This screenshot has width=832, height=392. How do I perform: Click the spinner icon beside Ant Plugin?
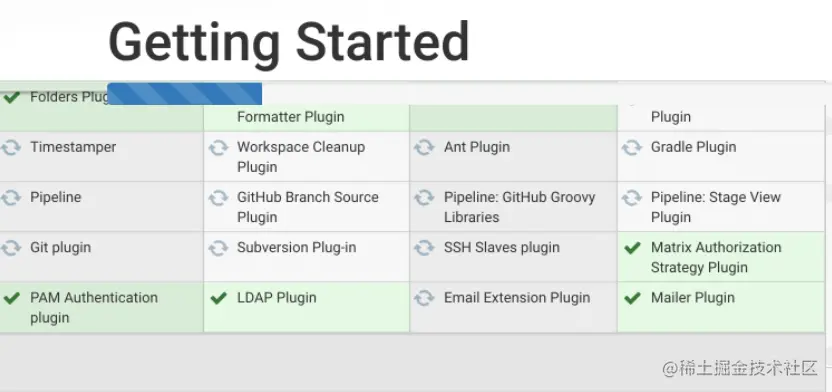pyautogui.click(x=424, y=147)
